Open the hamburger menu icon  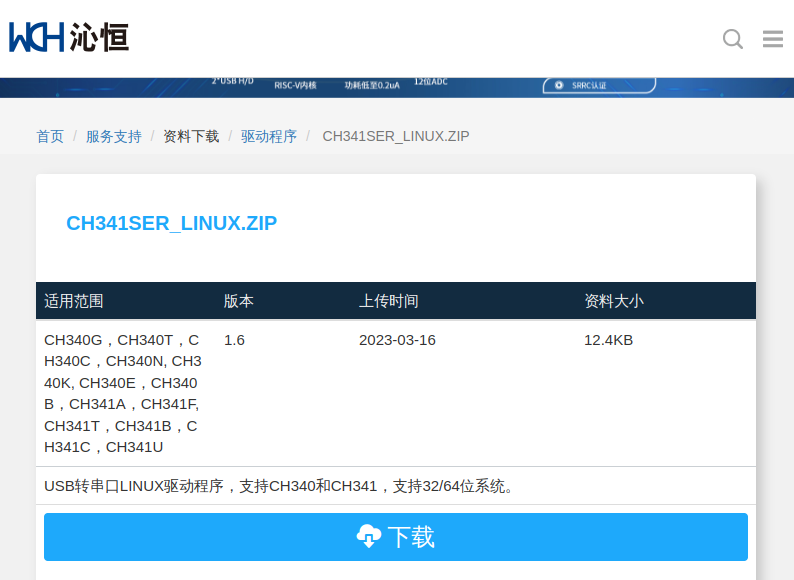pos(773,39)
